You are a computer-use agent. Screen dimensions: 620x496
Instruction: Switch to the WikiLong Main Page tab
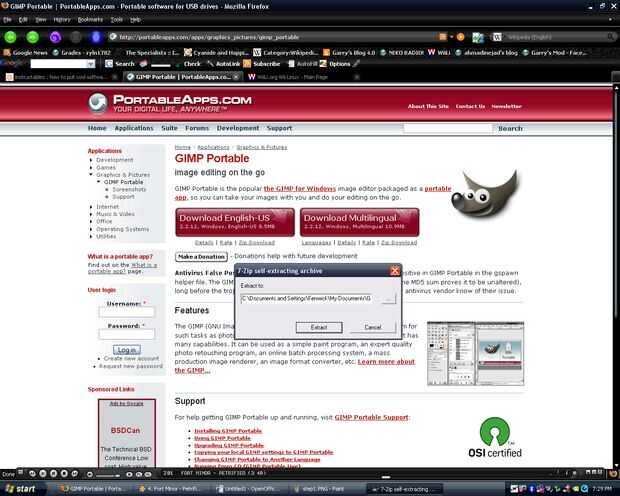coord(302,77)
